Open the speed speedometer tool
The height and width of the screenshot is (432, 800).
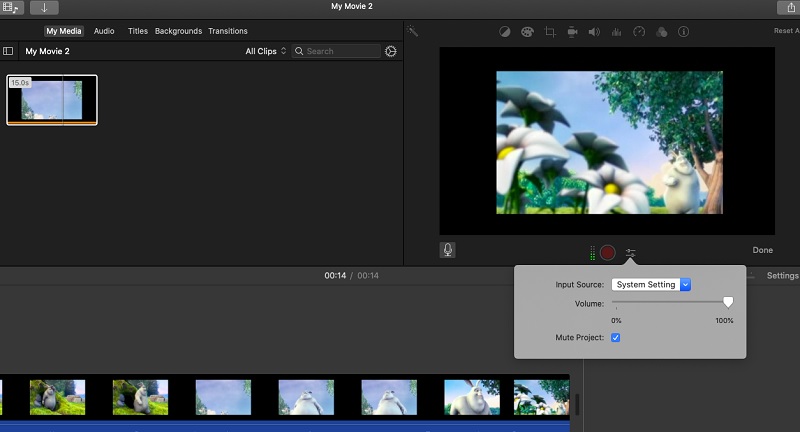639,32
